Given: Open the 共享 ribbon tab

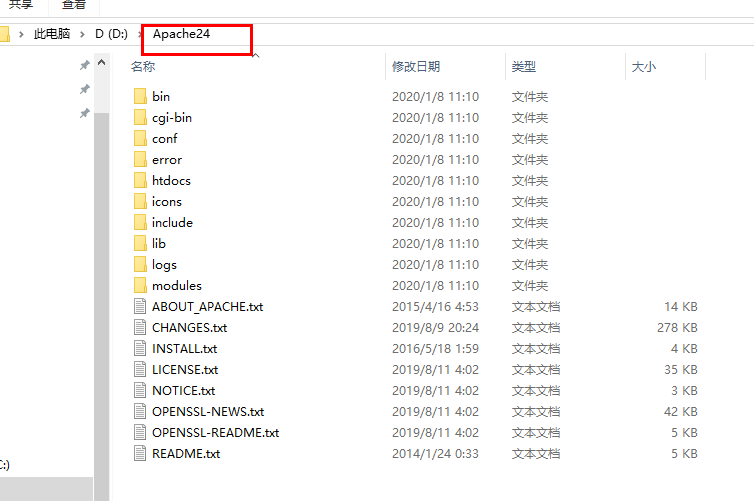Looking at the screenshot, I should [21, 5].
